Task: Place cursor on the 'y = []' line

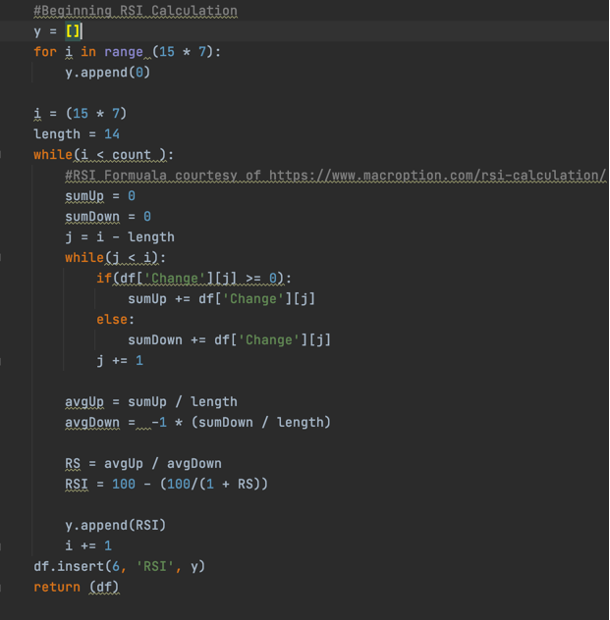Action: (x=58, y=31)
